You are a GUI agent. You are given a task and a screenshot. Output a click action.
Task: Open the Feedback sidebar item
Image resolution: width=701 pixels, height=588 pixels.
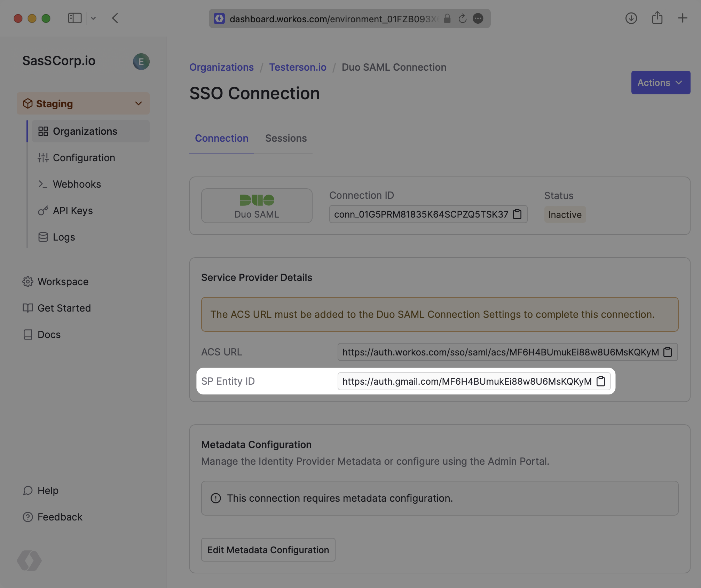coord(60,517)
